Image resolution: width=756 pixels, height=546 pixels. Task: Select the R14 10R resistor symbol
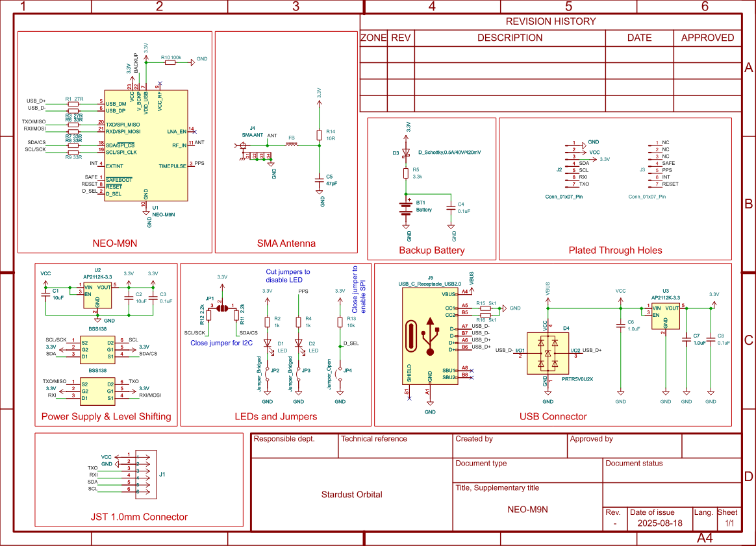click(x=319, y=135)
